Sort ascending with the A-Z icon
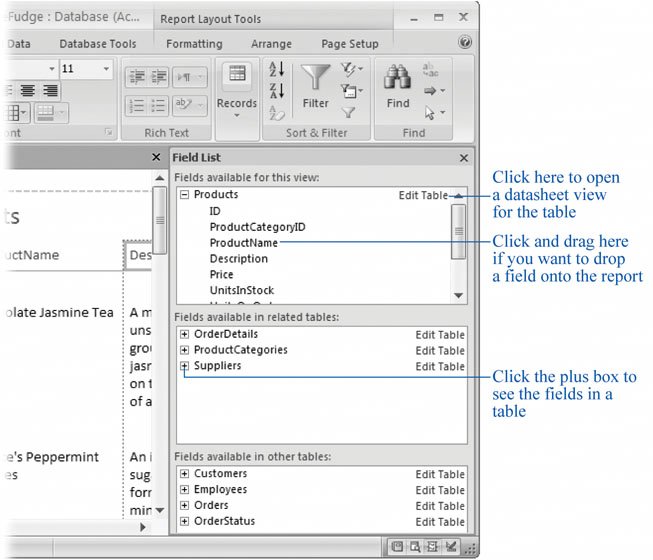 277,70
